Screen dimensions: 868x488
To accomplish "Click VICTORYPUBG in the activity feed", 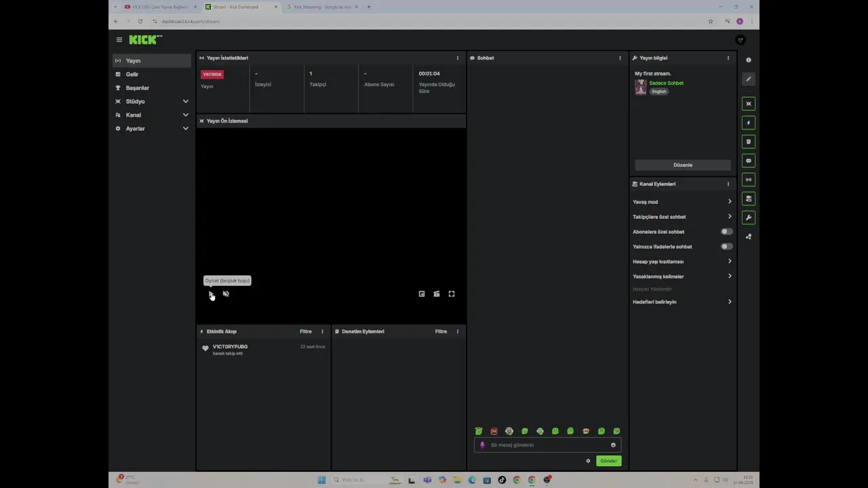I will click(x=230, y=347).
